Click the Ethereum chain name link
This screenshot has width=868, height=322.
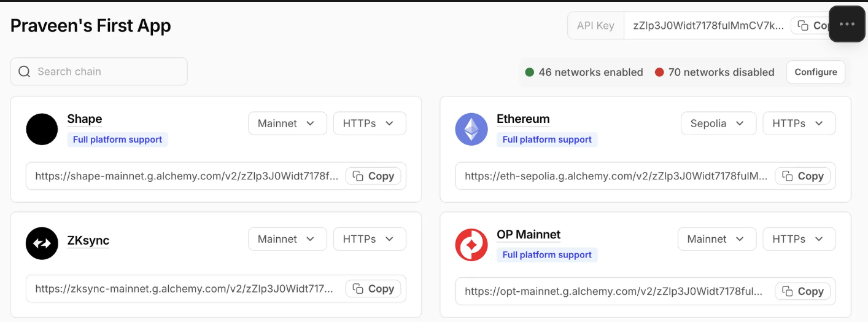point(523,119)
